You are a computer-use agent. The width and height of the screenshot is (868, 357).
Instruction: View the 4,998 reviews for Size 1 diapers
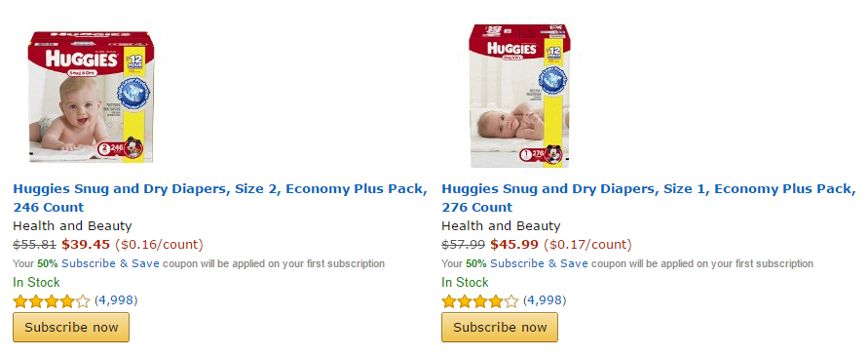[x=545, y=300]
